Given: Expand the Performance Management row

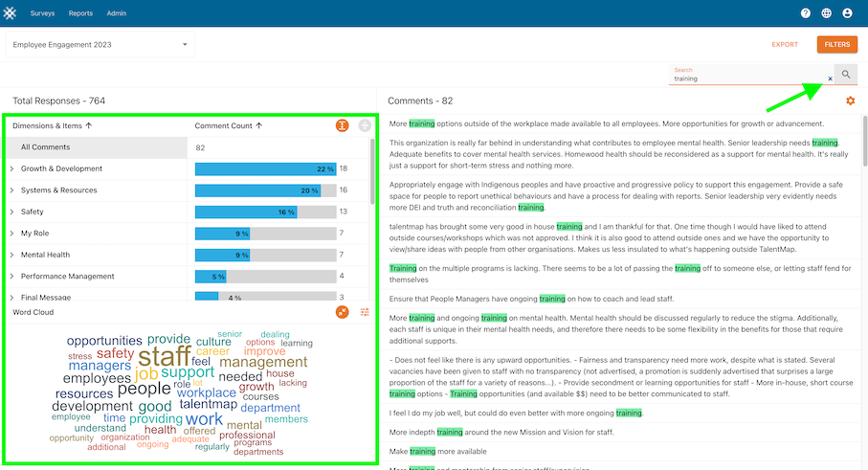Looking at the screenshot, I should [x=11, y=277].
